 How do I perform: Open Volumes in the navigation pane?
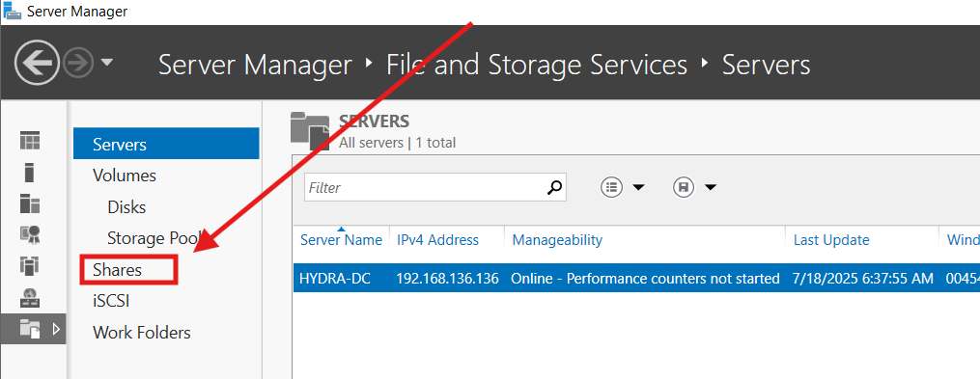click(x=125, y=176)
